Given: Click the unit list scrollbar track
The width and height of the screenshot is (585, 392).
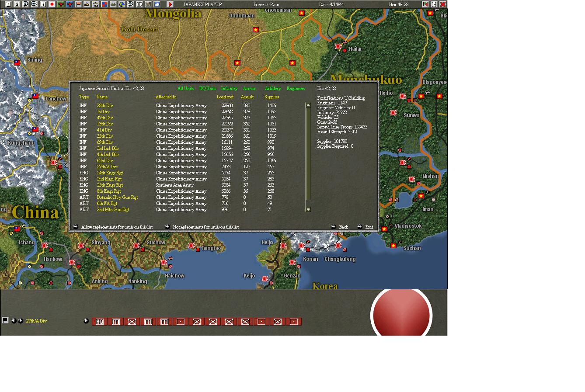Looking at the screenshot, I should pyautogui.click(x=308, y=157).
